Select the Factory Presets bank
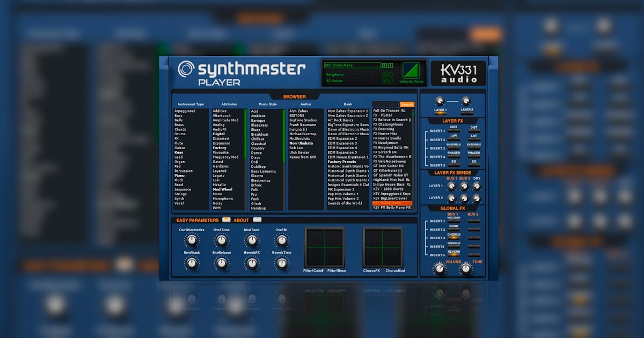The image size is (644, 338). pos(341,161)
